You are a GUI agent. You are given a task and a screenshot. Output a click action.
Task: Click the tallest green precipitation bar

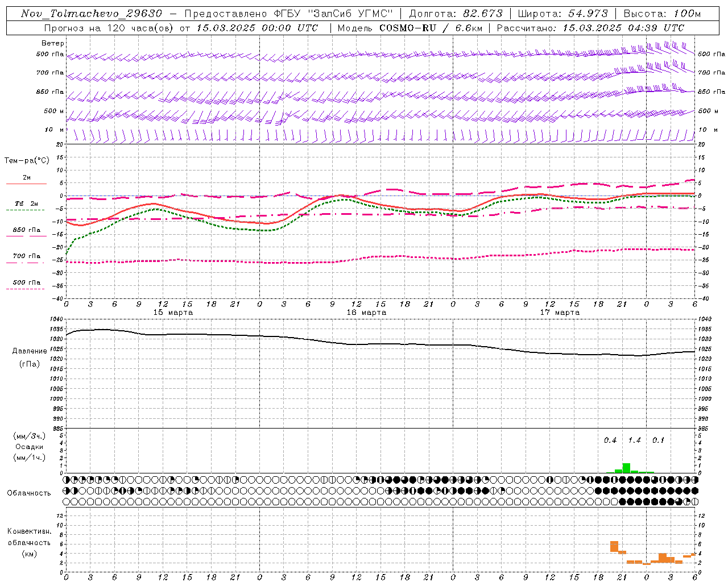(626, 468)
